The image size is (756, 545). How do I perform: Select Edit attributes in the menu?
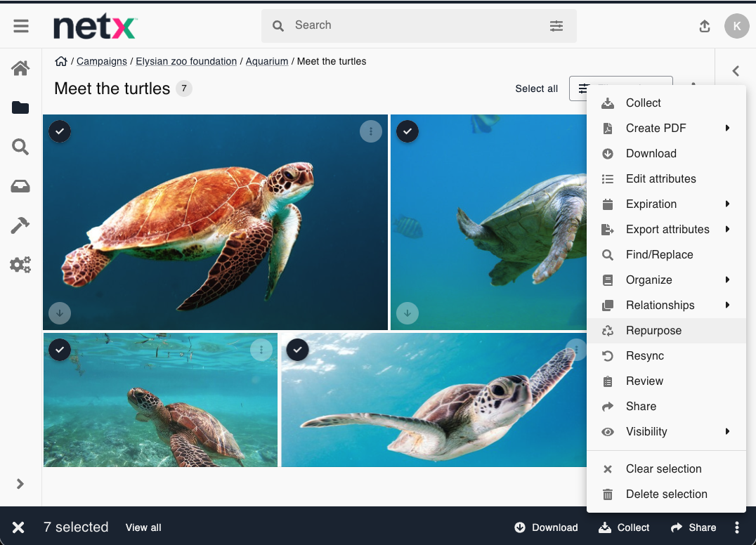(x=660, y=178)
